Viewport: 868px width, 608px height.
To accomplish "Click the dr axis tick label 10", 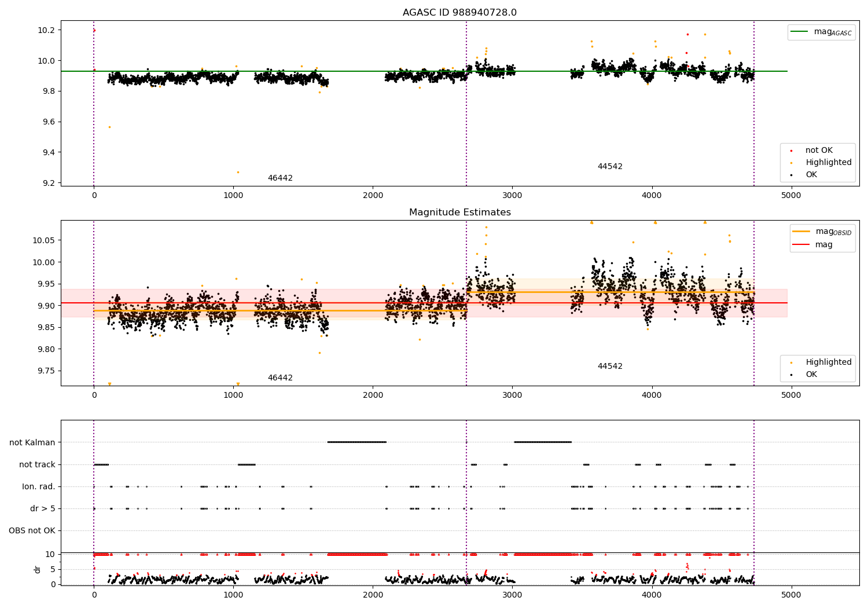I will [50, 555].
